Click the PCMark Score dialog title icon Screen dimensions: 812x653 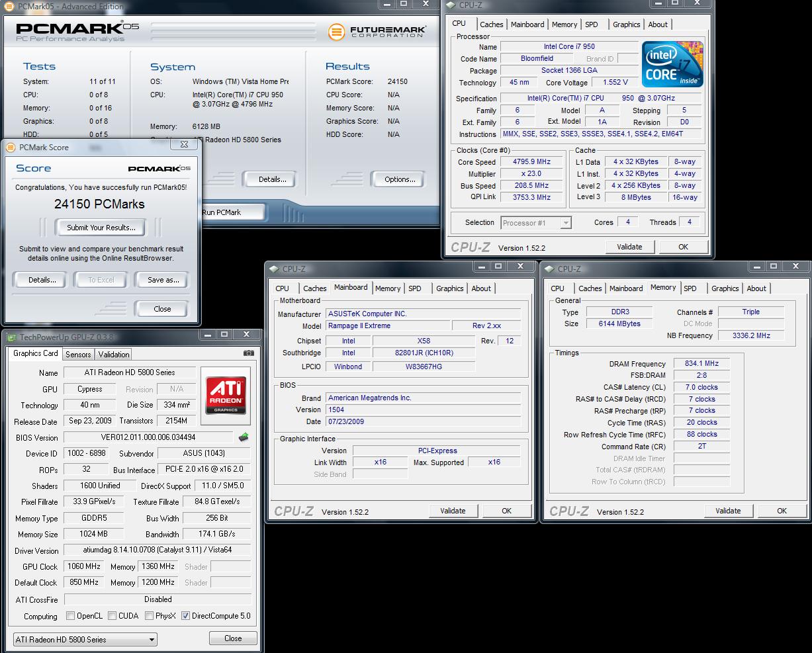[x=11, y=148]
